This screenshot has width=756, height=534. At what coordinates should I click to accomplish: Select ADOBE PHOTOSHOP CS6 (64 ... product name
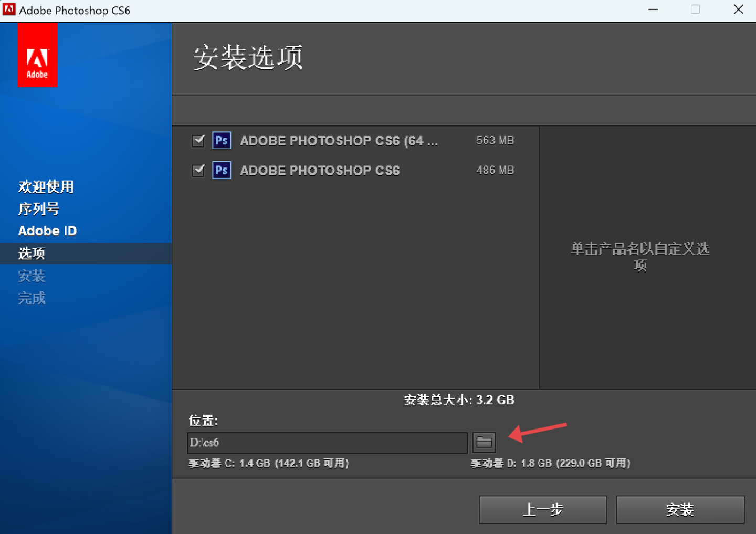pos(339,141)
